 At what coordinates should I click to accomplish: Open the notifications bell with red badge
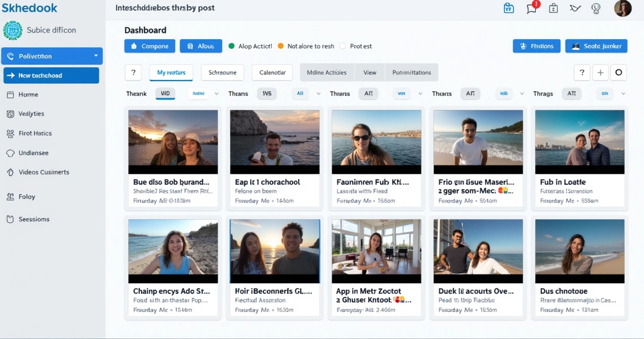point(532,8)
